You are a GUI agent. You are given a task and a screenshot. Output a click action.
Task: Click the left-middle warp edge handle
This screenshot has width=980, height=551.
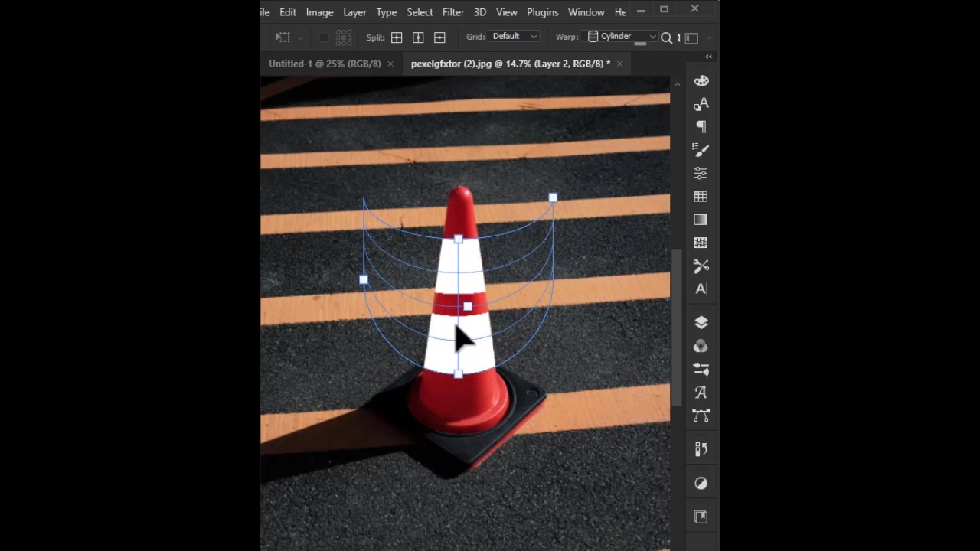[364, 280]
